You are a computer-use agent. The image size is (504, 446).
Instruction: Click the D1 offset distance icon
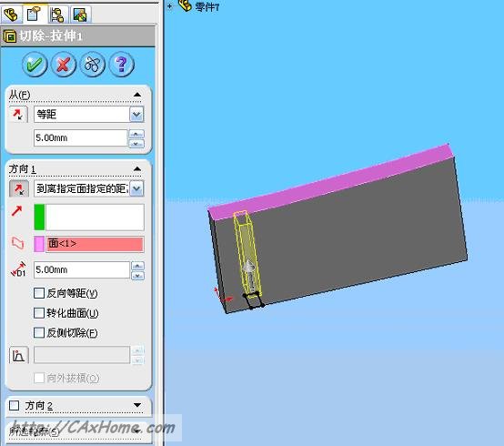pyautogui.click(x=18, y=269)
